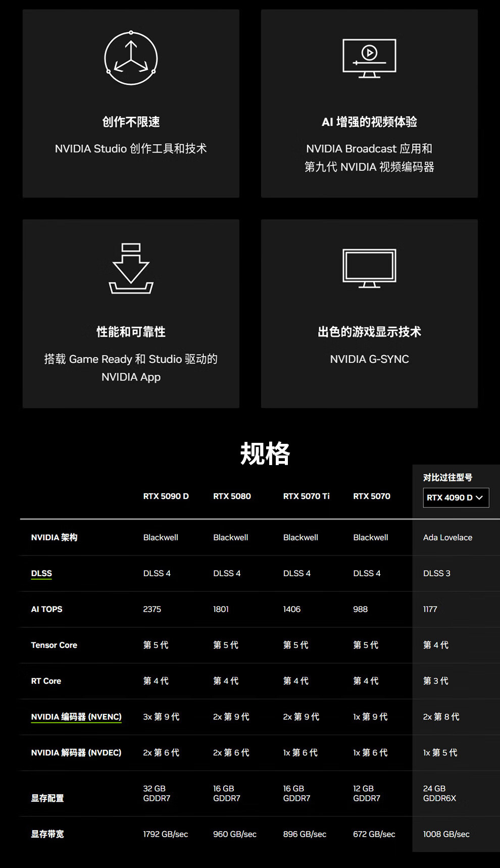This screenshot has height=868, width=500.
Task: Click the DLSS 3 cell
Action: [x=436, y=573]
